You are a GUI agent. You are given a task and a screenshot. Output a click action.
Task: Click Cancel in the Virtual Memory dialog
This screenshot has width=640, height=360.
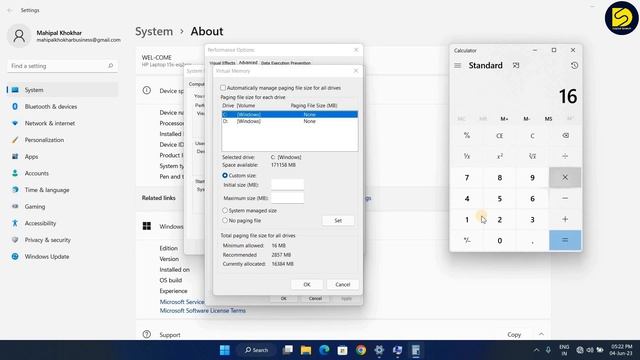342,284
